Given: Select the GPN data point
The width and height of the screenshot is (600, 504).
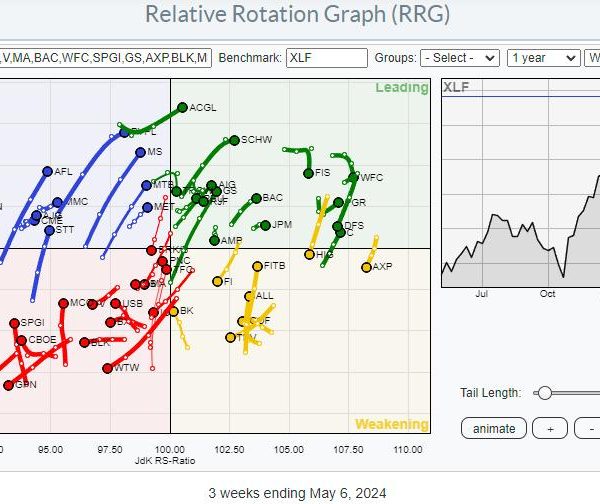Looking at the screenshot, I should point(8,385).
